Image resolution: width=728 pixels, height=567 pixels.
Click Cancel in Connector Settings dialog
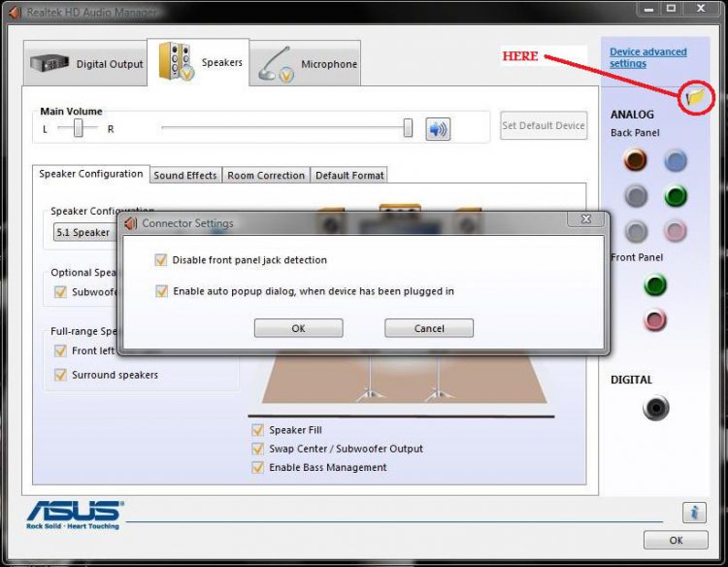pos(429,328)
